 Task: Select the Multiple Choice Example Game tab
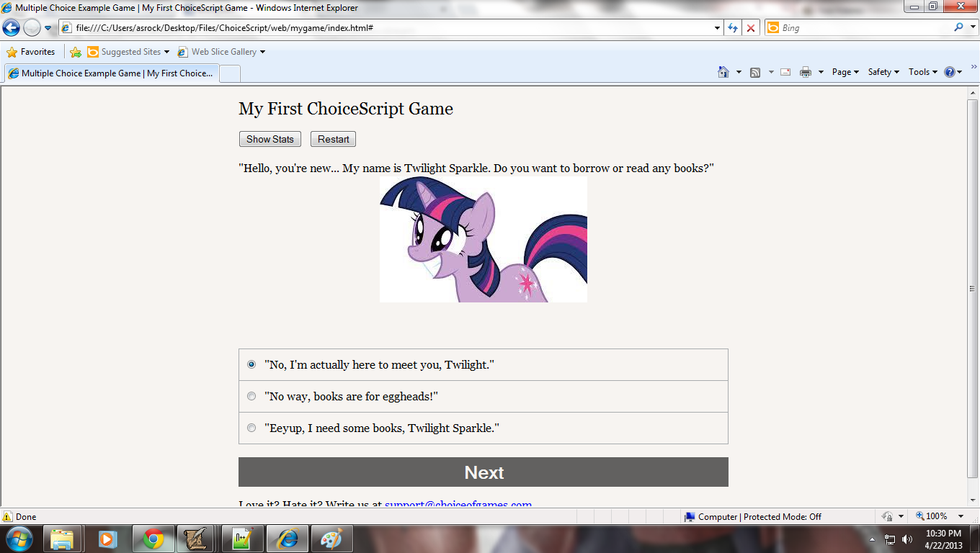pos(111,73)
